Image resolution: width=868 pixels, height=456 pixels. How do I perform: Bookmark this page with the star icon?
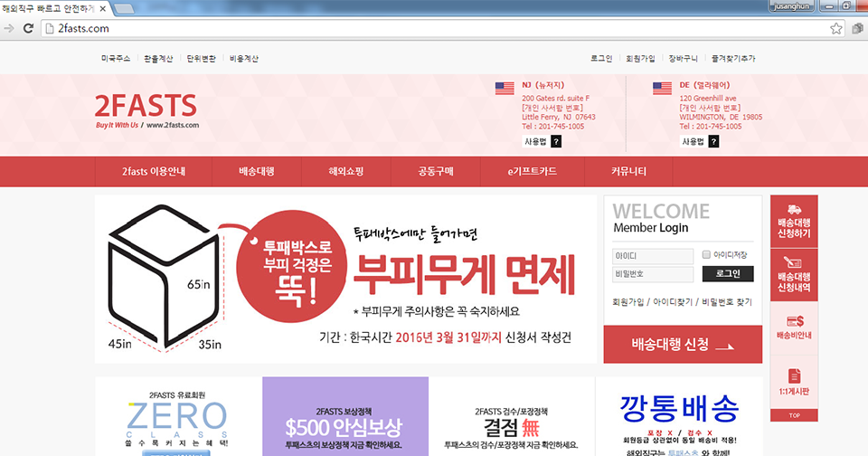click(835, 28)
